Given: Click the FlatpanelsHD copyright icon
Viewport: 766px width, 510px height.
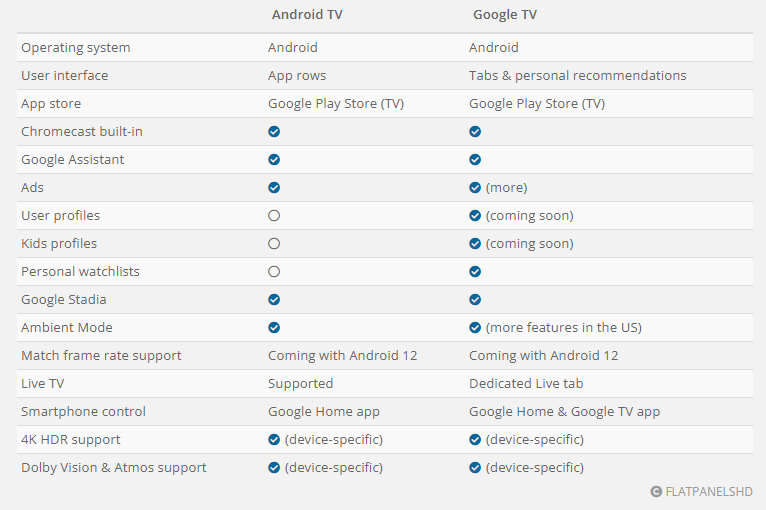Looking at the screenshot, I should [x=656, y=491].
